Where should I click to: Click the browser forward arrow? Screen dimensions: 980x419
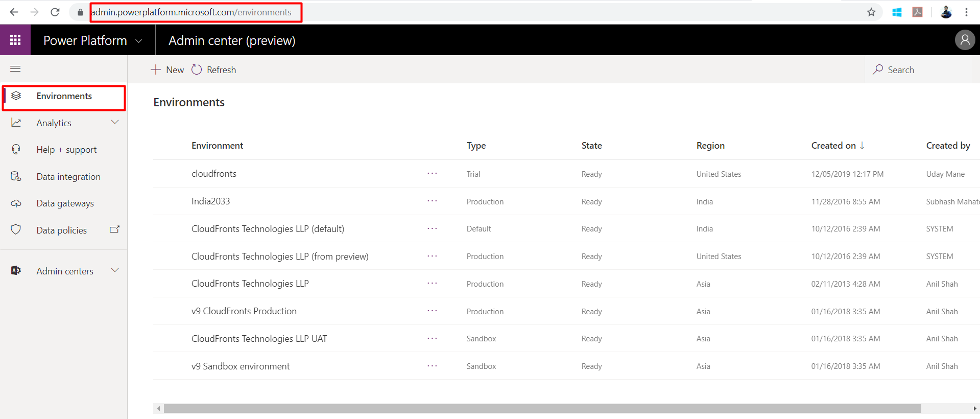[34, 12]
